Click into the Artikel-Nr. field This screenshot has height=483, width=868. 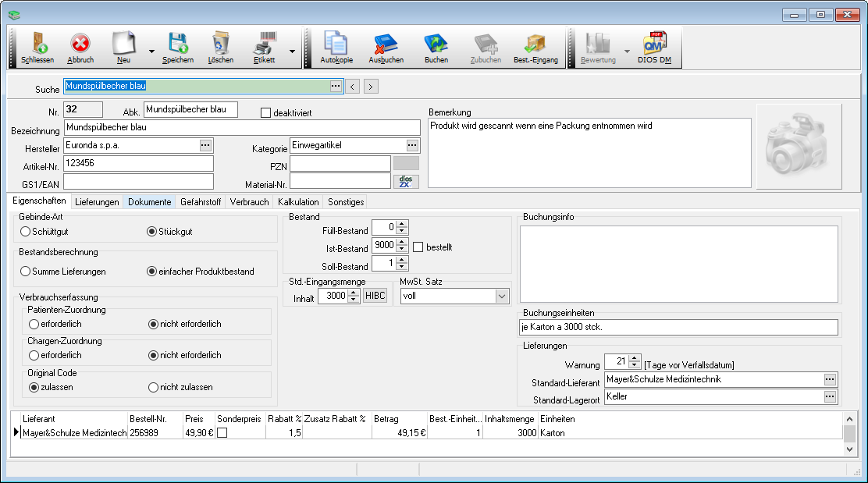click(x=138, y=163)
